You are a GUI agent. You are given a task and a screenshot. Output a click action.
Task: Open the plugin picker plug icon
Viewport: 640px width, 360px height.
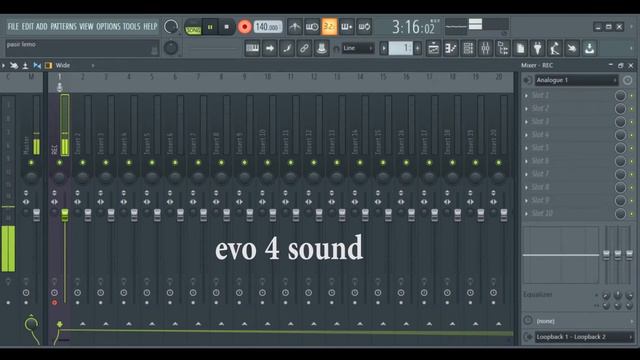[x=538, y=49]
